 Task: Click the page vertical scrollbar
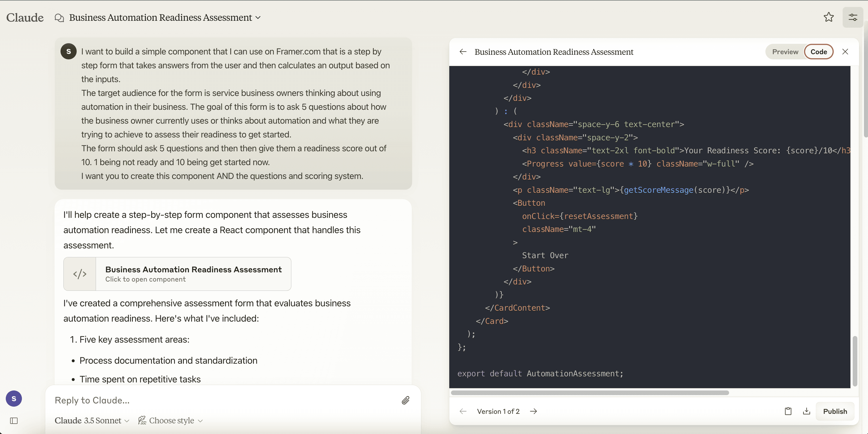[x=866, y=79]
